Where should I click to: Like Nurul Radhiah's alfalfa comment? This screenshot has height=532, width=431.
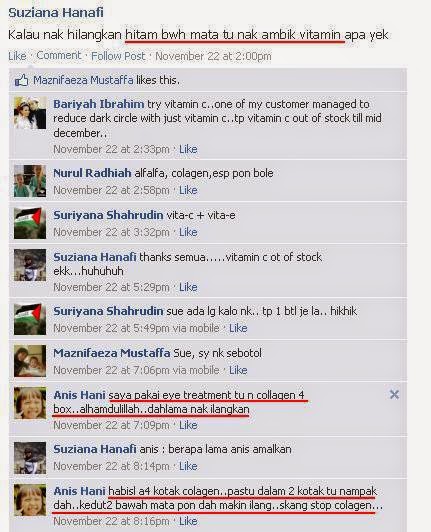pos(188,190)
